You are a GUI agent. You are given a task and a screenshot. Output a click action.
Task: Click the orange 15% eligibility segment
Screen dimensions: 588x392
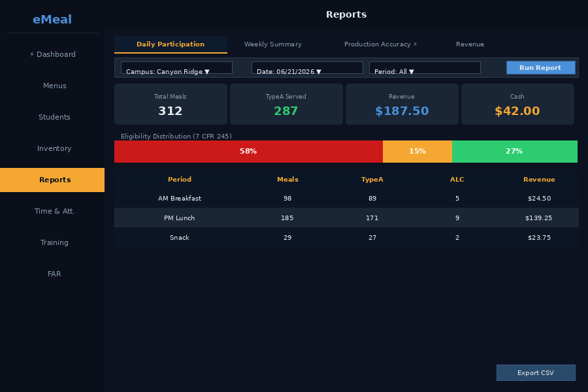pyautogui.click(x=417, y=152)
